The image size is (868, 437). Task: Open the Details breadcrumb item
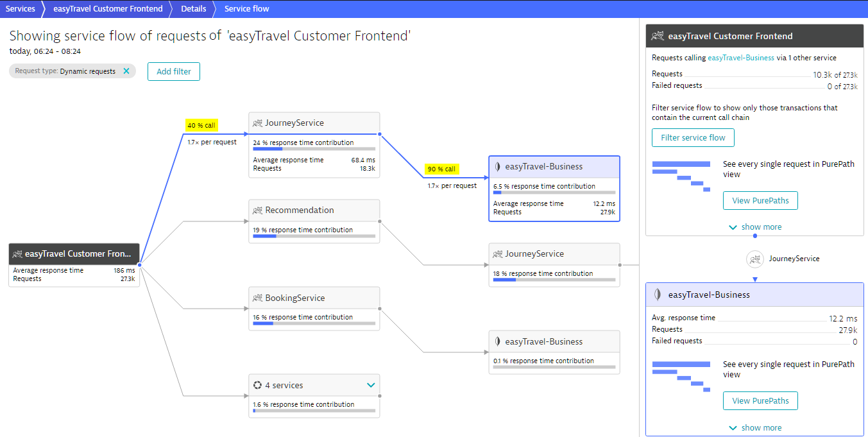coord(193,9)
